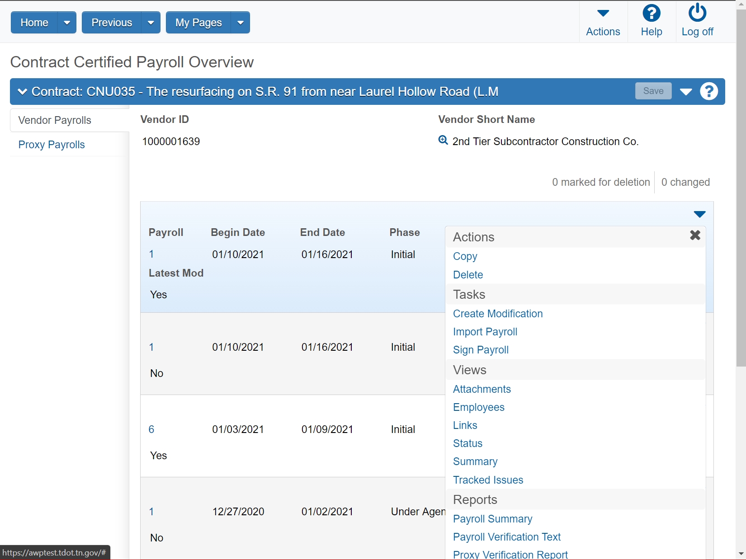Click the 01/02/2021 end date cell
This screenshot has height=560, width=746.
[x=327, y=512]
